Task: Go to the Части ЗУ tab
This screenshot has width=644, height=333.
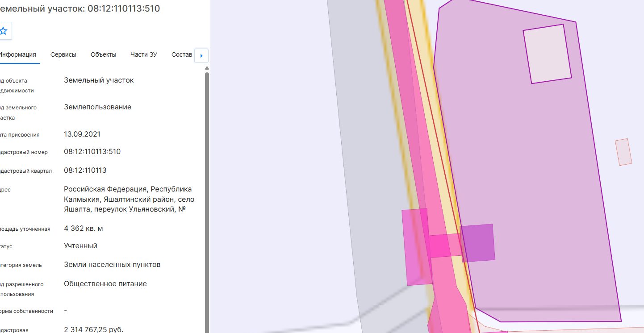Action: (144, 54)
